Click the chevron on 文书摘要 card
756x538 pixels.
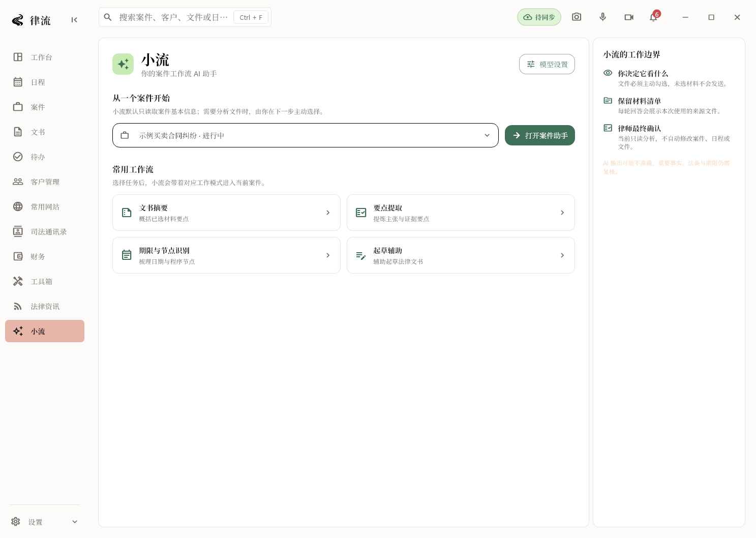(328, 213)
